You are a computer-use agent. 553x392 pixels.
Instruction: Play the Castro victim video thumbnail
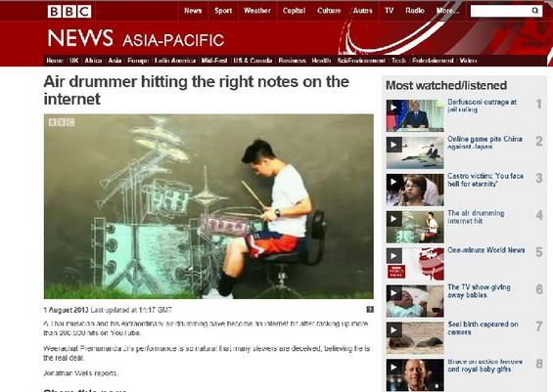pos(415,190)
